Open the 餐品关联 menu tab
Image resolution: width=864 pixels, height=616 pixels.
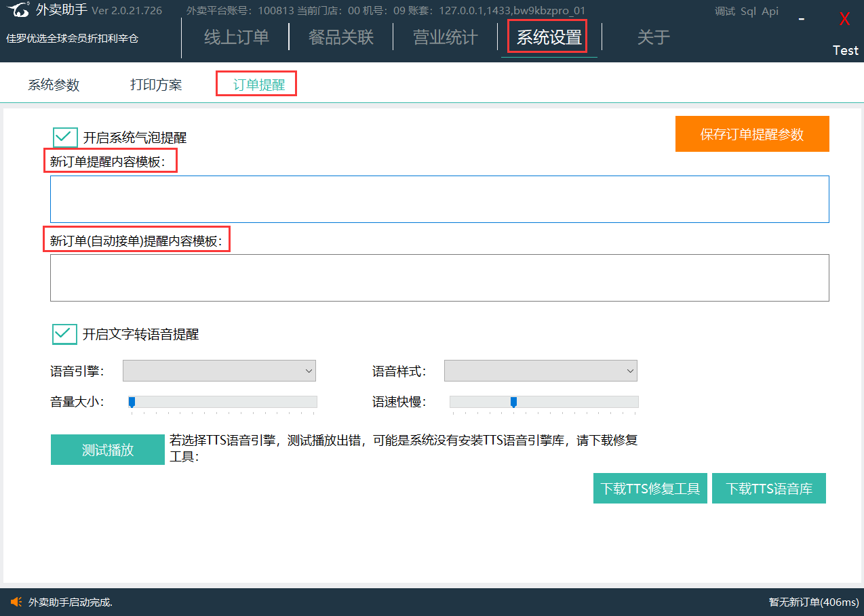pos(340,37)
